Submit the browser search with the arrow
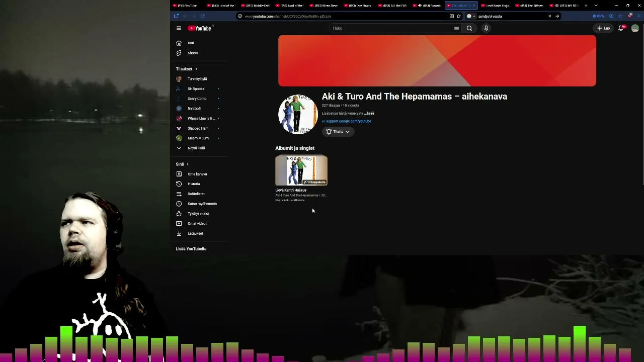Viewport: 644px width, 362px height. pos(557,16)
